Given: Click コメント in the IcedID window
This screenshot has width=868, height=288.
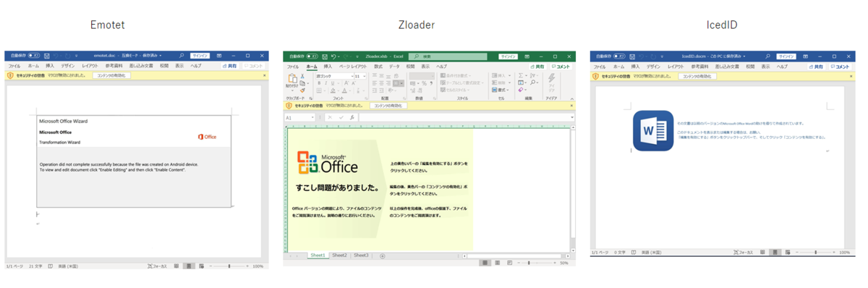Looking at the screenshot, I should [x=841, y=67].
